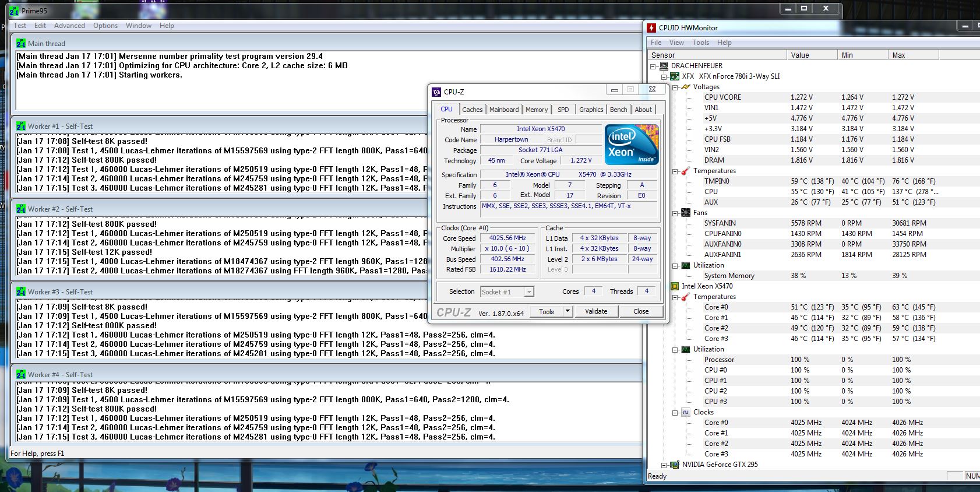The height and width of the screenshot is (492, 980).
Task: Collapse the motherboard Temperatures group
Action: [x=675, y=171]
